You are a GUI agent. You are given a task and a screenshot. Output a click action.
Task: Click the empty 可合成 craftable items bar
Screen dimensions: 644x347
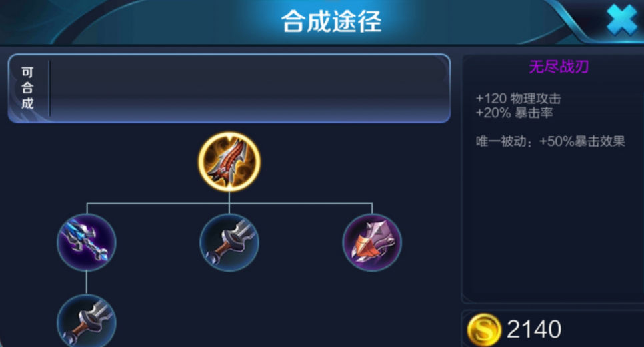(x=249, y=88)
